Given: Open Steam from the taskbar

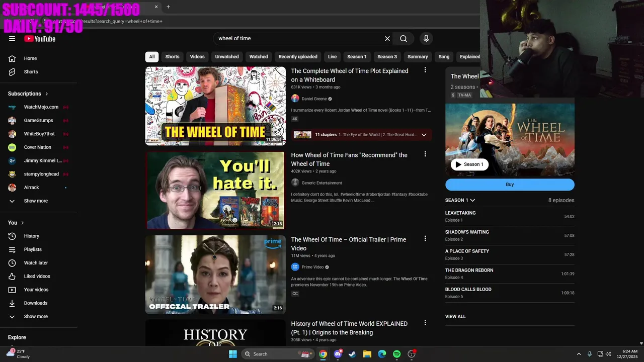Looking at the screenshot, I should 352,354.
